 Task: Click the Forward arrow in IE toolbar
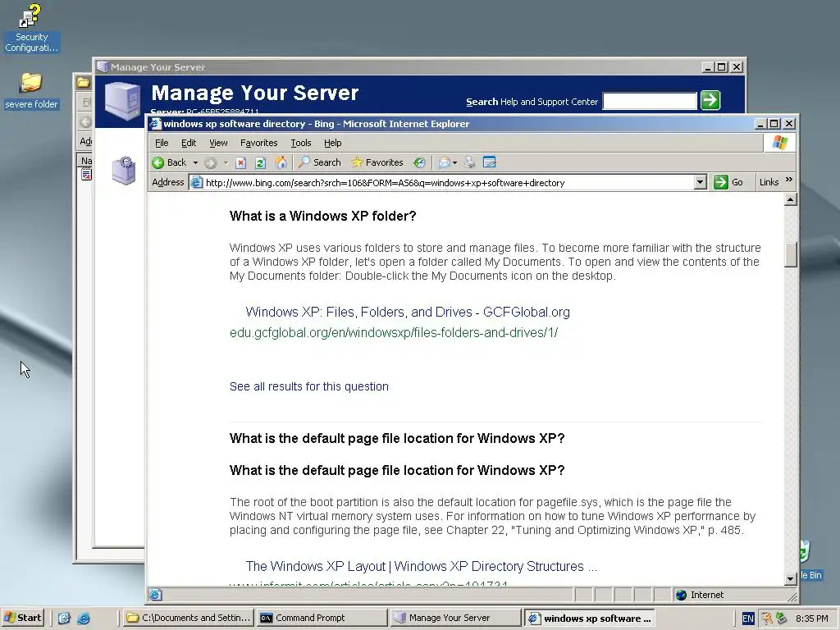[x=211, y=163]
